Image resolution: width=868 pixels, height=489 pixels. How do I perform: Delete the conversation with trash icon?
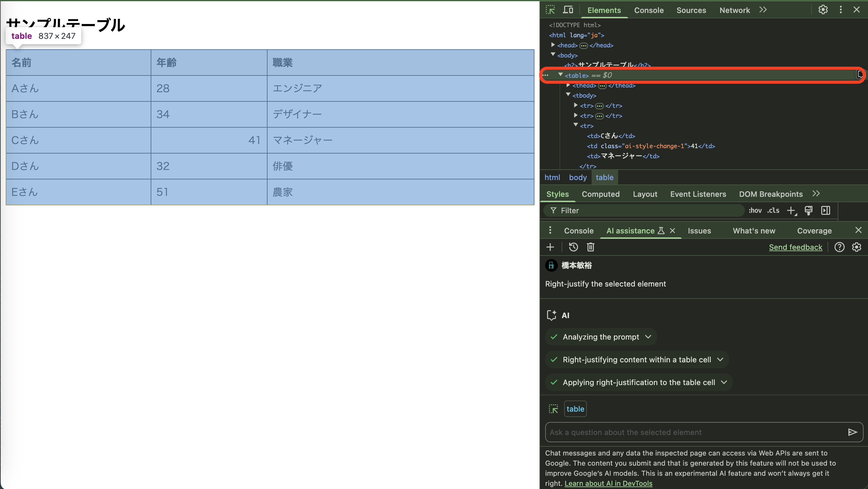(590, 247)
